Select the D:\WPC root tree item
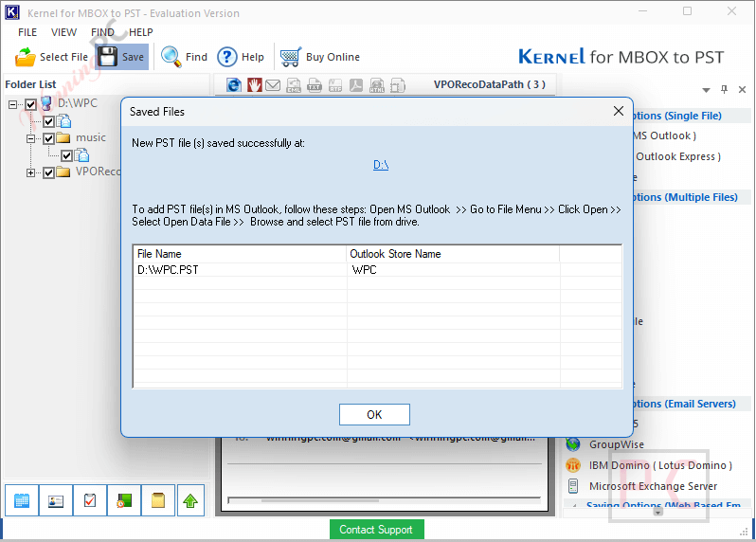This screenshot has width=756, height=542. pyautogui.click(x=77, y=103)
